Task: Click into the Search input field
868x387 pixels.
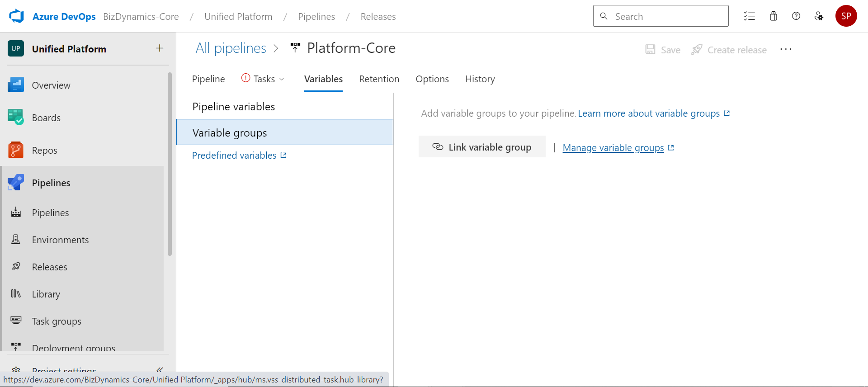Action: point(661,16)
